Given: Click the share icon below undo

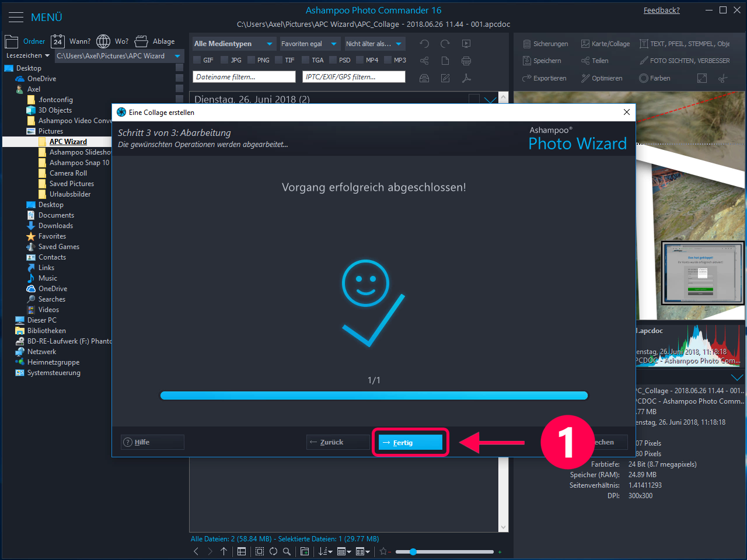Looking at the screenshot, I should pyautogui.click(x=424, y=61).
